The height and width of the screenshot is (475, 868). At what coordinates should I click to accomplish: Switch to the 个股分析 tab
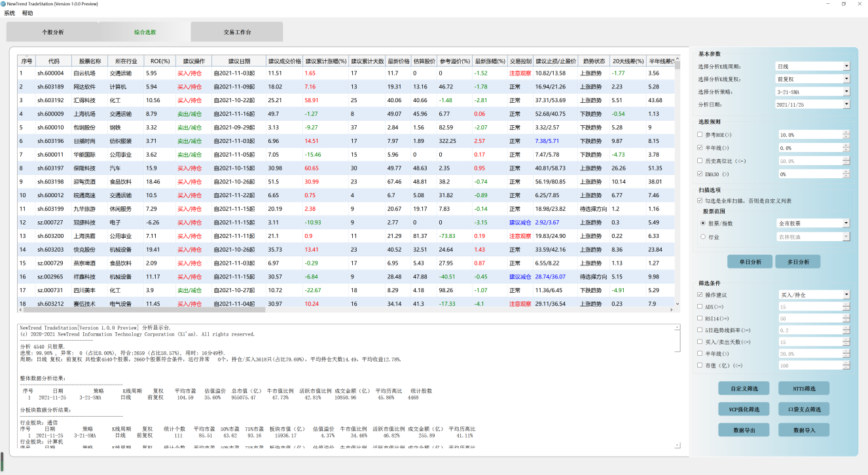coord(53,31)
